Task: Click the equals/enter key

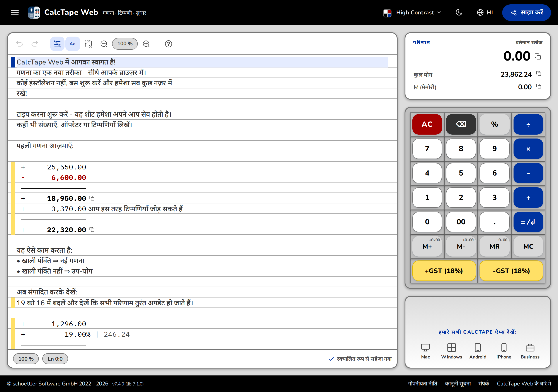Action: point(528,222)
